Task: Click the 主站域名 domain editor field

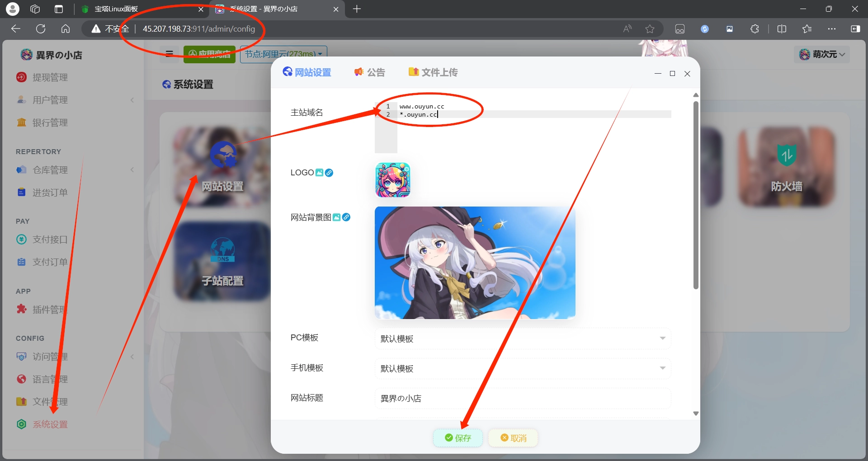Action: click(523, 127)
